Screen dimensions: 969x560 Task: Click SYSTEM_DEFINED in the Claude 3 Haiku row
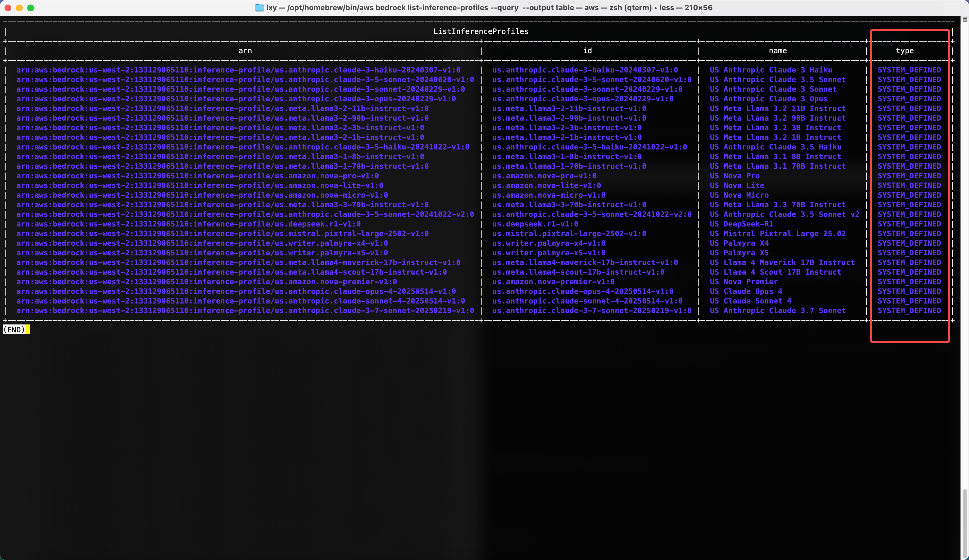909,70
